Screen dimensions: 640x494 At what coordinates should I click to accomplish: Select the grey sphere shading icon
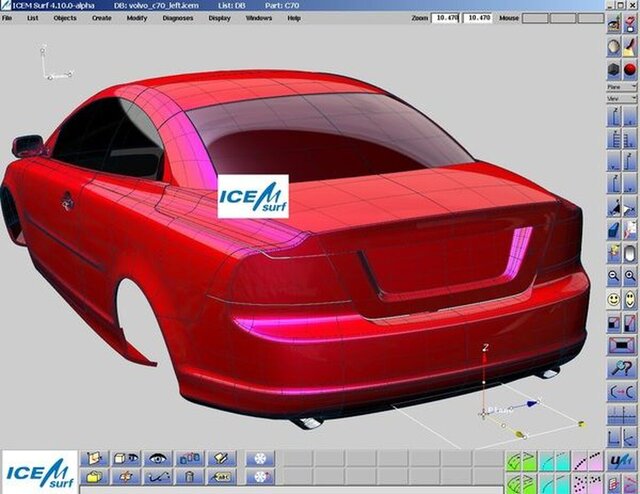click(x=614, y=47)
